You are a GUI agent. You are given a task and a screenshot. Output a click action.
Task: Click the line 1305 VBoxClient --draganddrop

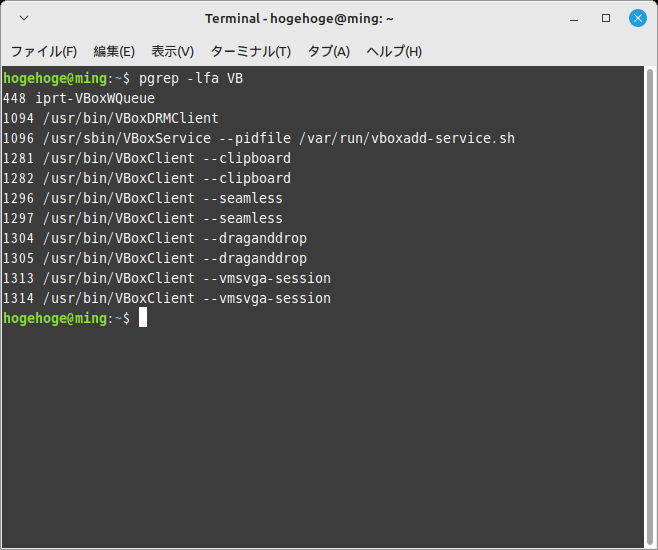155,258
